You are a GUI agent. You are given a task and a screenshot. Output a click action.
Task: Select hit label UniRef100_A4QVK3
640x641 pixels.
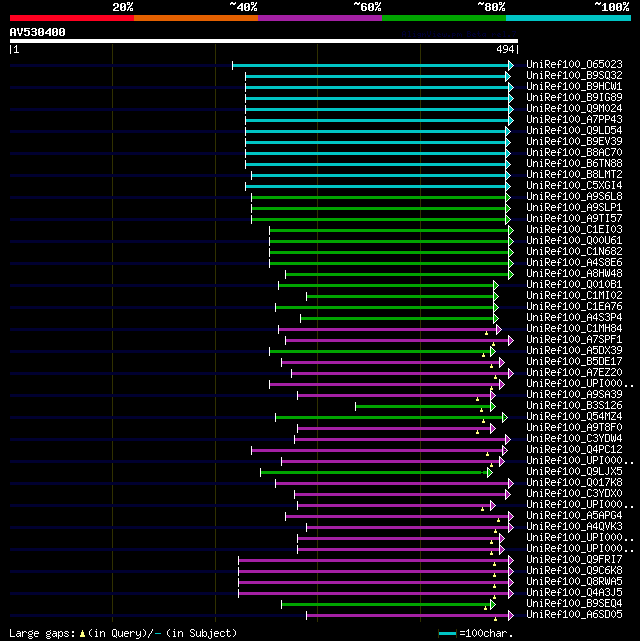[574, 527]
